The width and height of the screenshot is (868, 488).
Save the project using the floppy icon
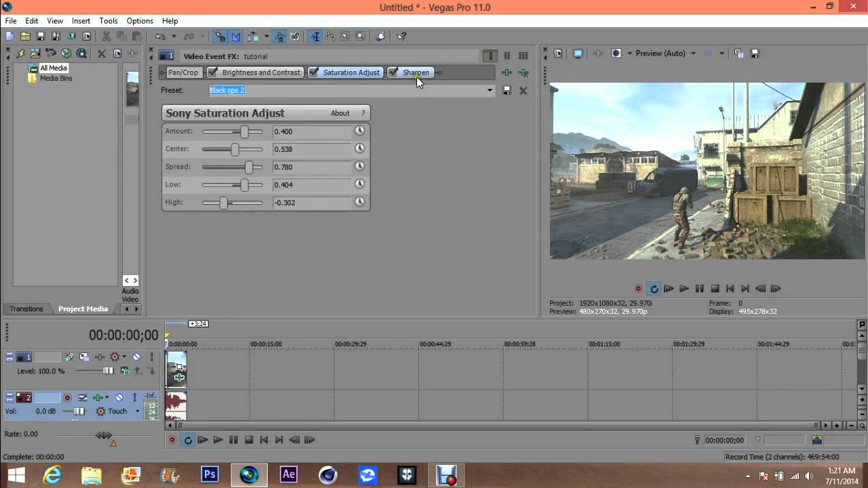click(40, 37)
